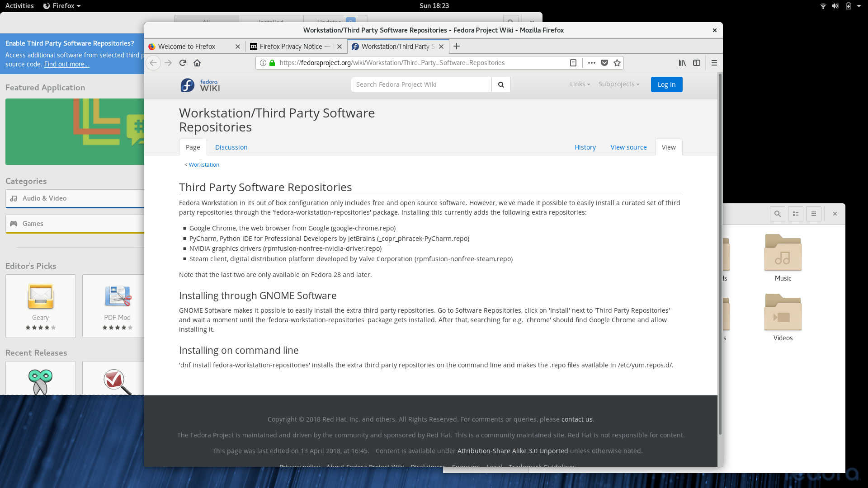Open Firefox library icon
This screenshot has width=868, height=488.
point(682,63)
